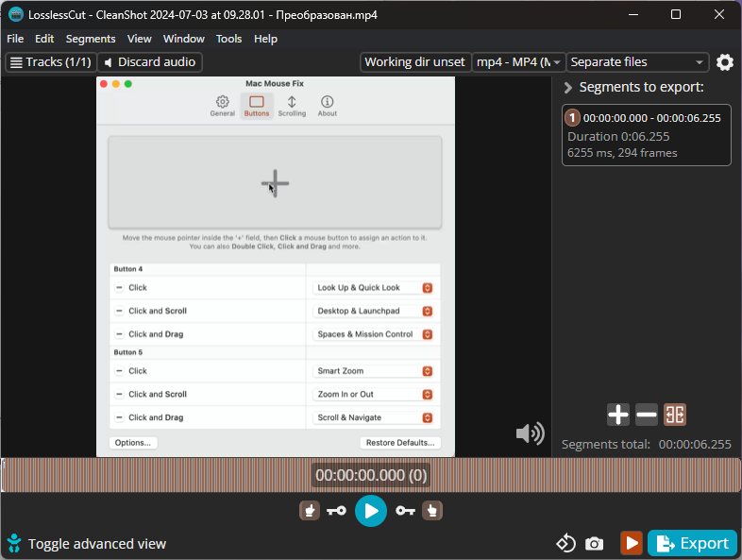Split segment at cursor icon
The image size is (742, 560).
[x=675, y=415]
